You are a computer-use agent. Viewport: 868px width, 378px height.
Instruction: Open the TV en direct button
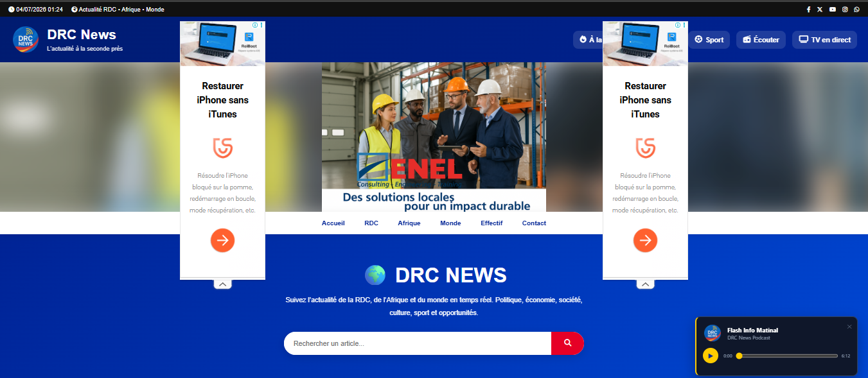point(824,40)
